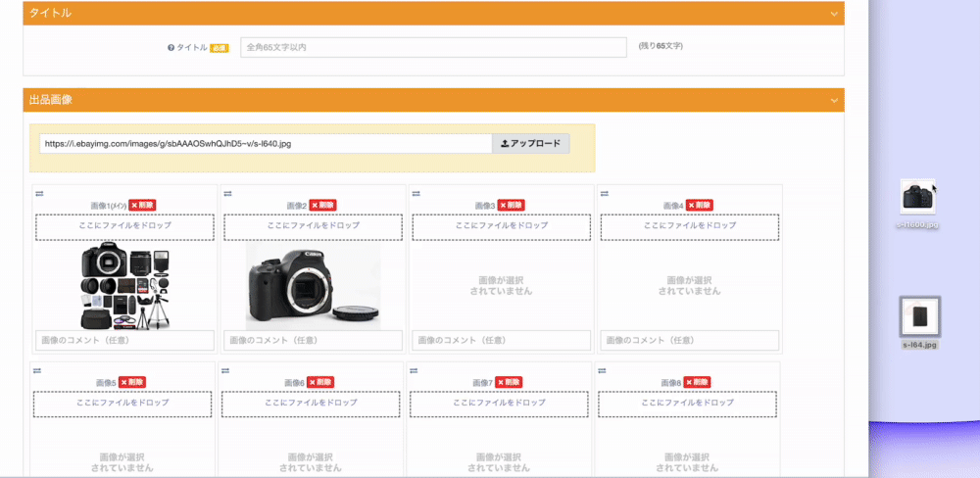
Task: Click the swap-arrows icon for 画像4
Action: pos(605,193)
